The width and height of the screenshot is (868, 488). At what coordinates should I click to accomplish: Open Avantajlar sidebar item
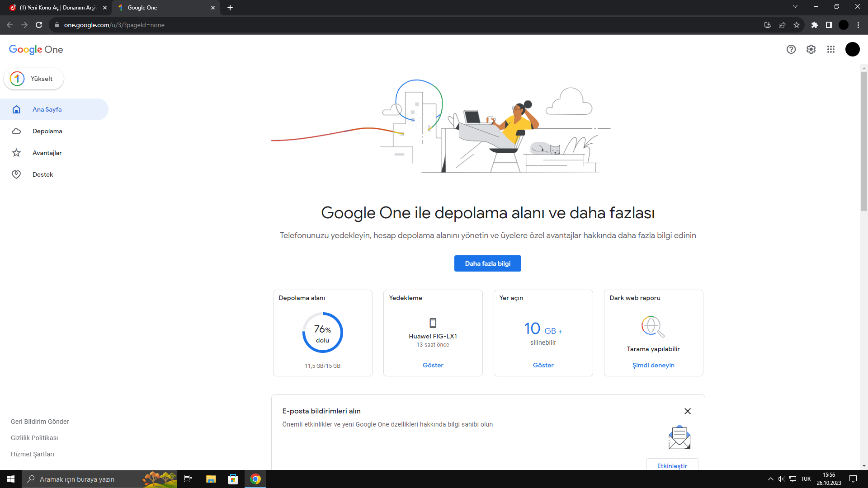tap(47, 153)
